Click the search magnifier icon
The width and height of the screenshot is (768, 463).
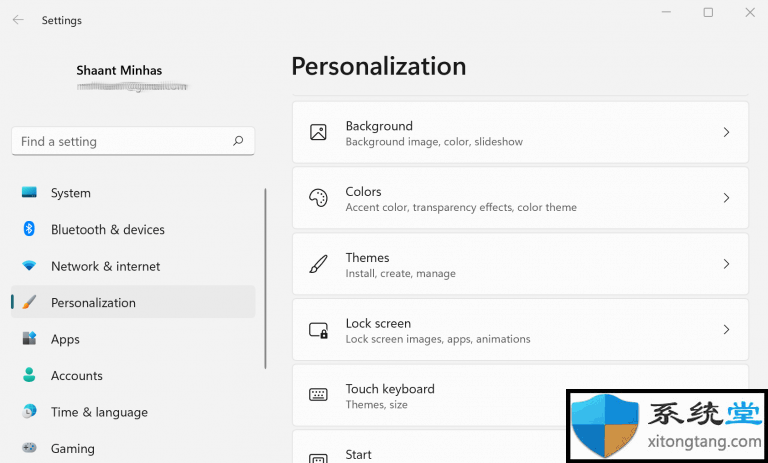pos(238,141)
